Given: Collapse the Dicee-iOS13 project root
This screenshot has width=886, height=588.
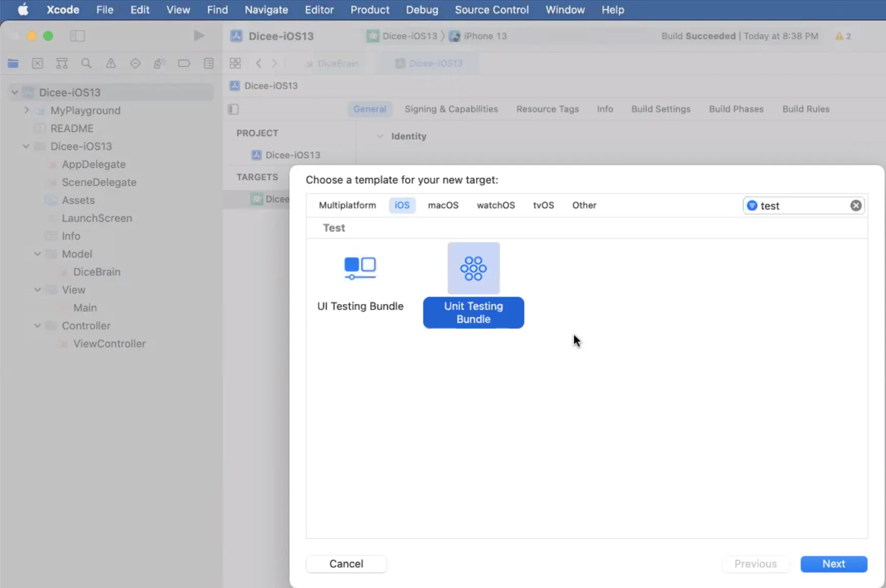Looking at the screenshot, I should [15, 93].
